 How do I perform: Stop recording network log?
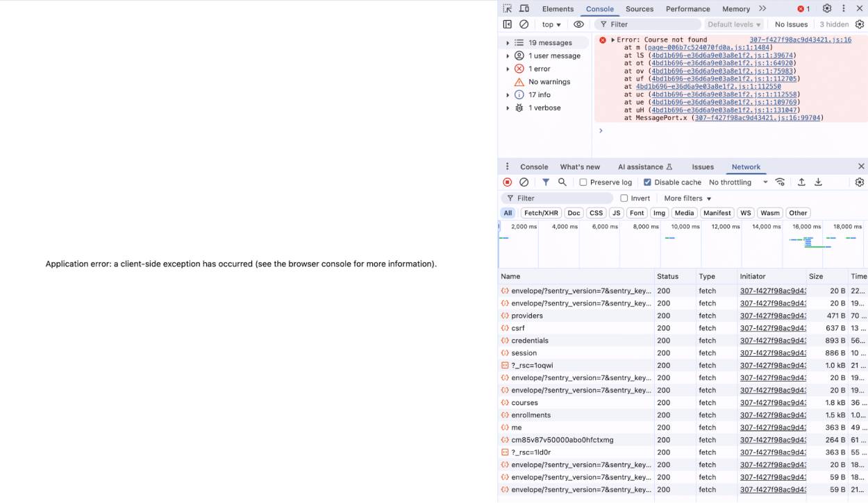click(x=507, y=181)
